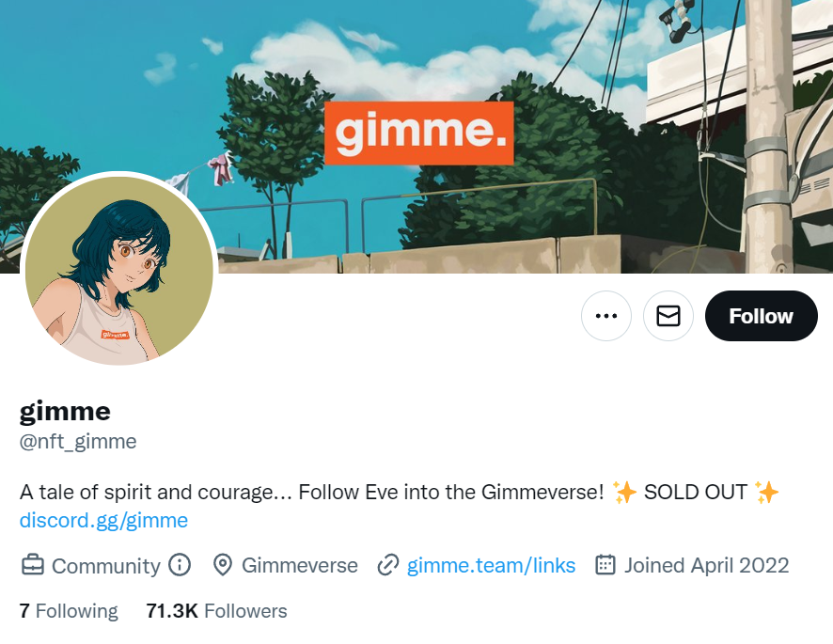
Task: Follow the gimme account
Action: pyautogui.click(x=761, y=316)
